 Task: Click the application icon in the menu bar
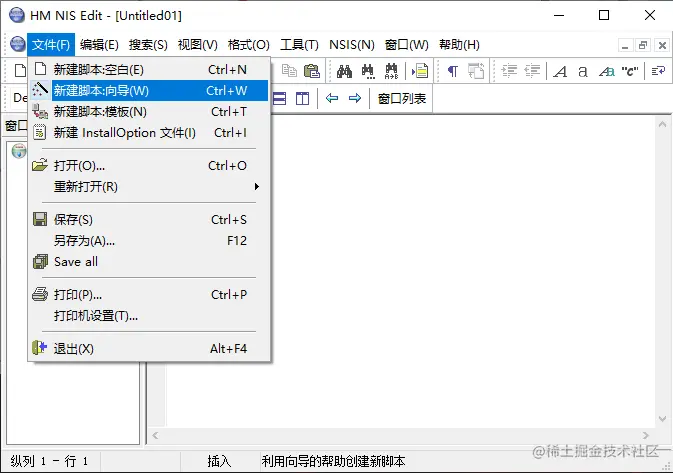(18, 44)
